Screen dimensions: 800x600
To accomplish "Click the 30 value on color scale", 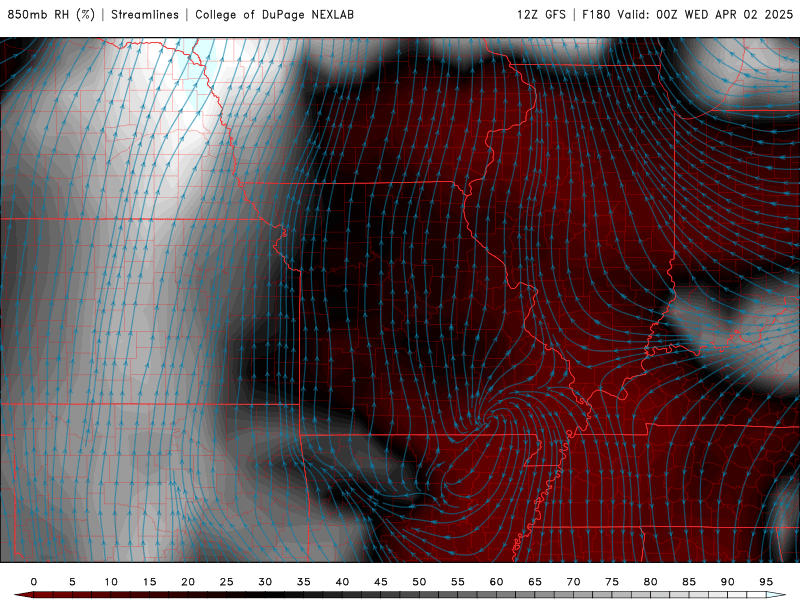I will coord(265,582).
